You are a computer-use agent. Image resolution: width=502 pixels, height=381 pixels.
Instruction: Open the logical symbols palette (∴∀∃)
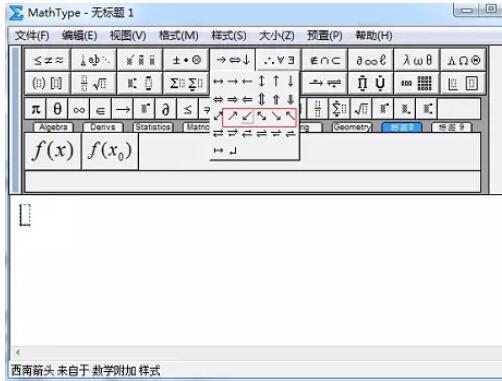(x=279, y=60)
